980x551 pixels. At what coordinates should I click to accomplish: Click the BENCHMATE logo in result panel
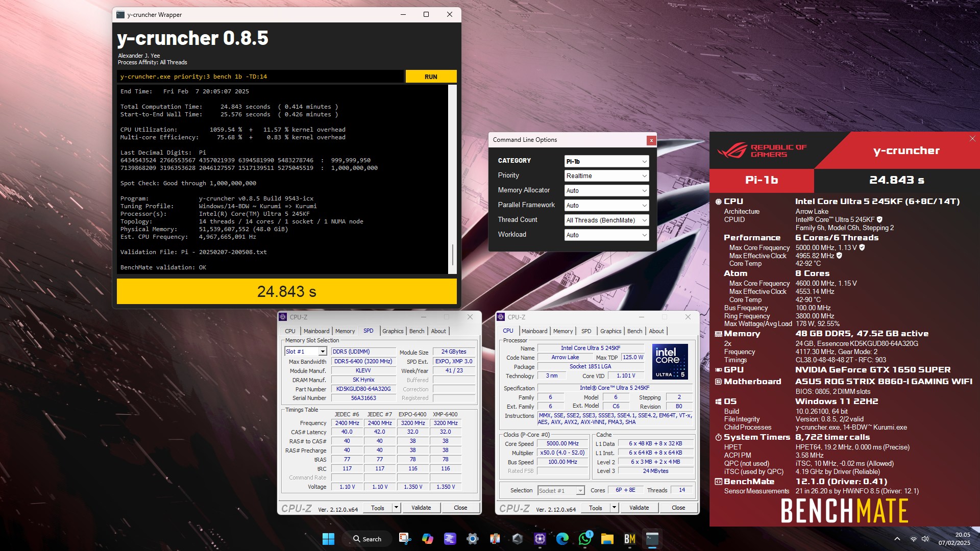pyautogui.click(x=844, y=511)
